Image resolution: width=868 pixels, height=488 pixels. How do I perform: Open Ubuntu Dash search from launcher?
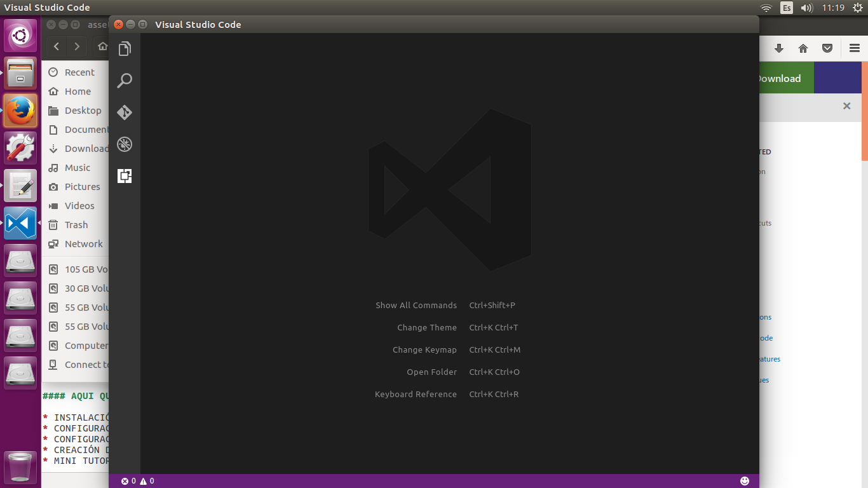tap(20, 36)
